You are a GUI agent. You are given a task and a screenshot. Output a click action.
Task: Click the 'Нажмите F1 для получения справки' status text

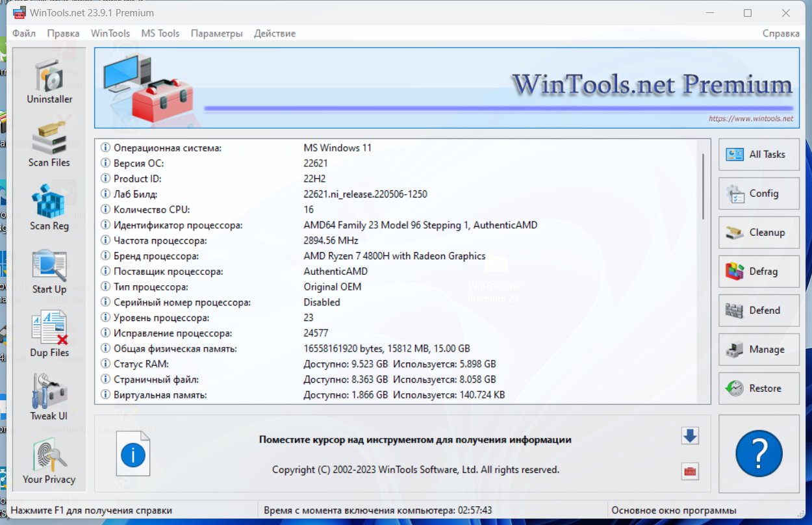pos(92,511)
